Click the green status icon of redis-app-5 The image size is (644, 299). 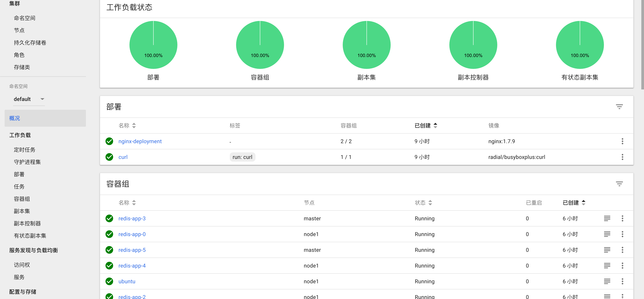pyautogui.click(x=109, y=250)
